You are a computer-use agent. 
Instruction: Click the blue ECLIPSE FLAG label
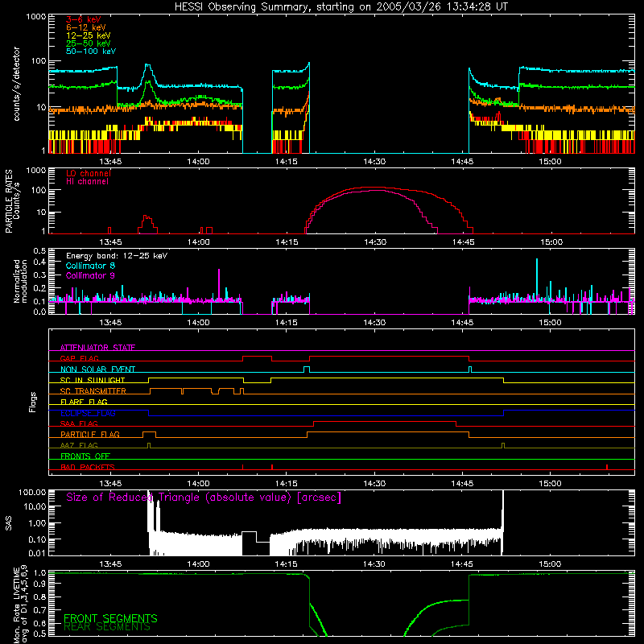click(88, 413)
